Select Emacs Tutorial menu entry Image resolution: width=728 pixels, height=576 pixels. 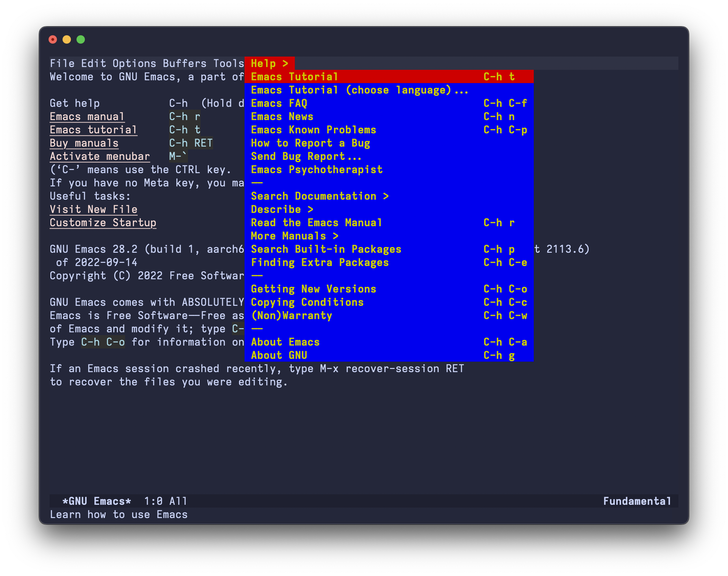click(294, 77)
